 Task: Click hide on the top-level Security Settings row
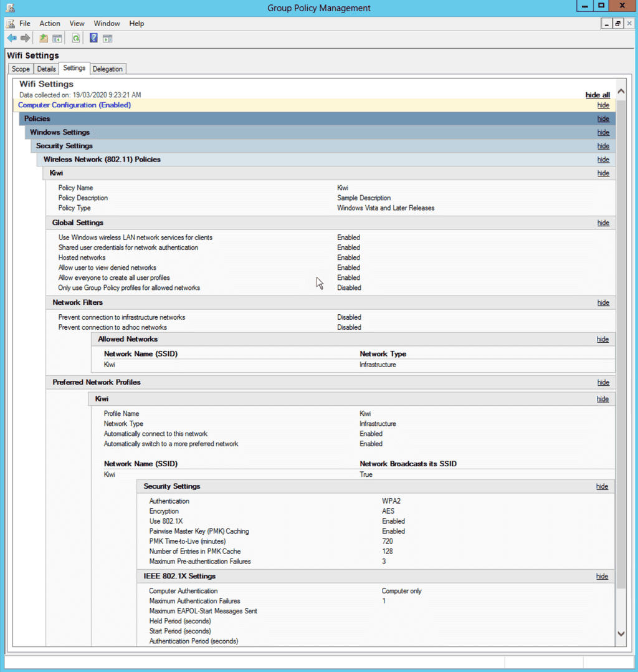click(603, 146)
